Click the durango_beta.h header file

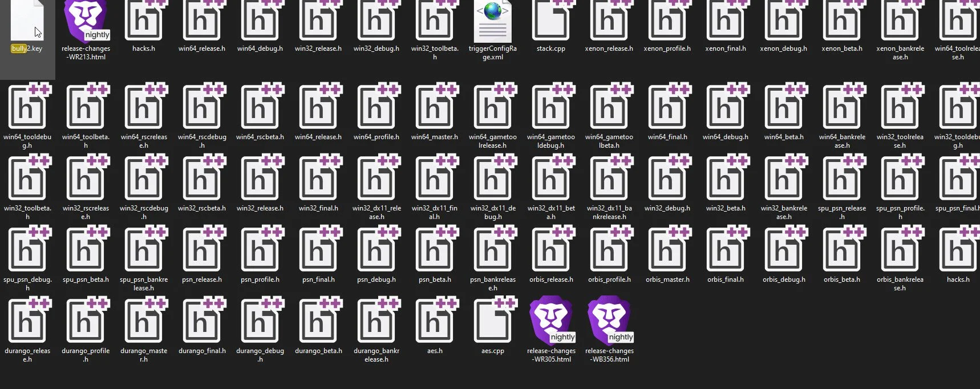[x=318, y=322]
